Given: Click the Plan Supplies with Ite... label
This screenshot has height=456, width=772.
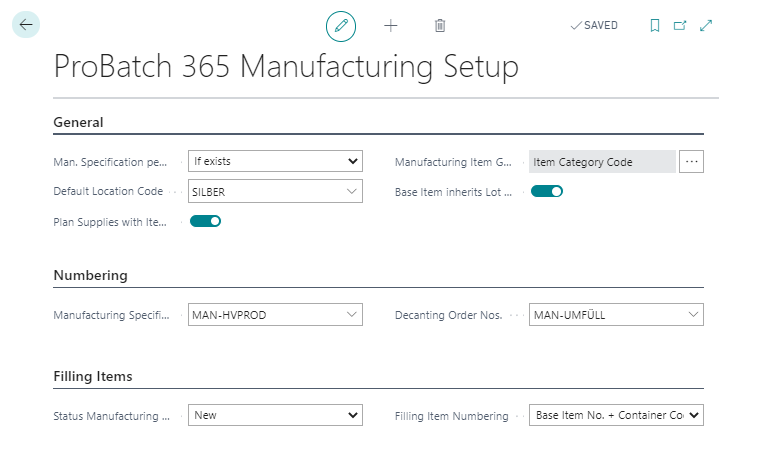Looking at the screenshot, I should 110,222.
